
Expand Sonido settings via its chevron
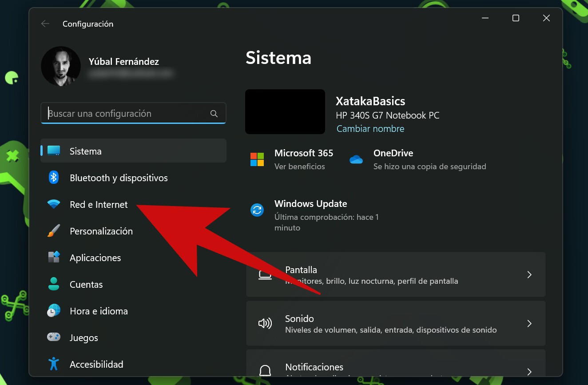(x=529, y=324)
